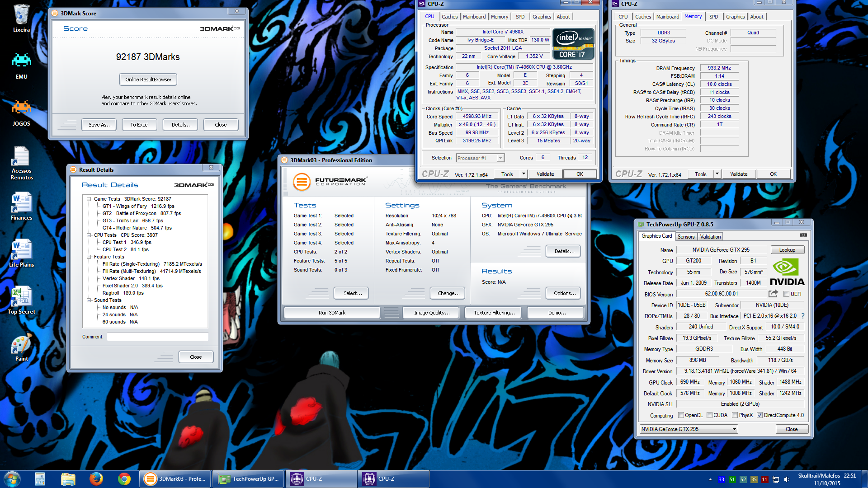868x488 pixels.
Task: Switch to the Validation tab in GPU-Z
Action: pos(710,237)
